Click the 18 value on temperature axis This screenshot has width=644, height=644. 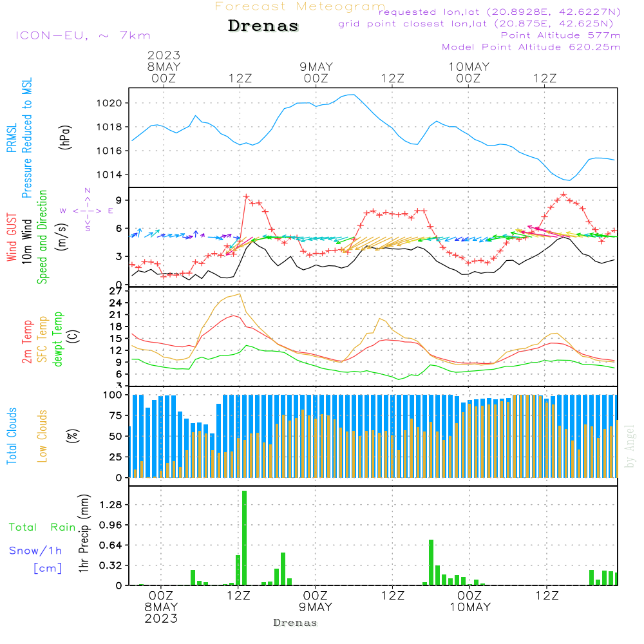pyautogui.click(x=116, y=327)
